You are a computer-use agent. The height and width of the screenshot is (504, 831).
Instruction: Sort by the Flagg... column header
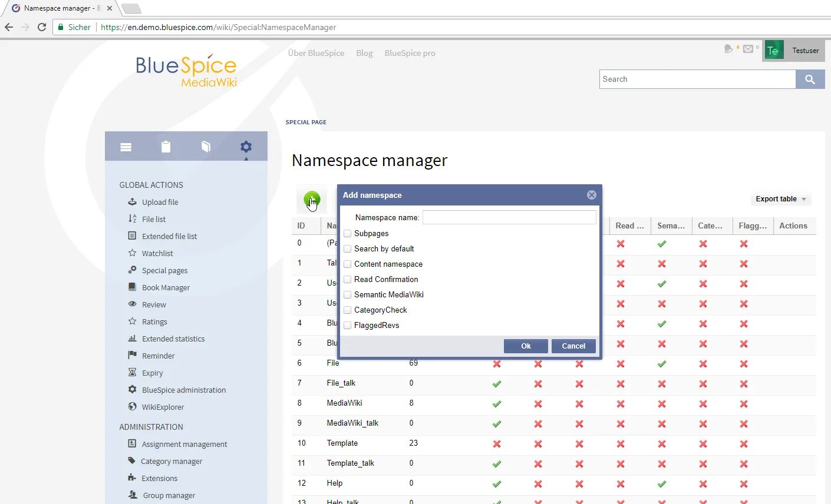tap(753, 226)
